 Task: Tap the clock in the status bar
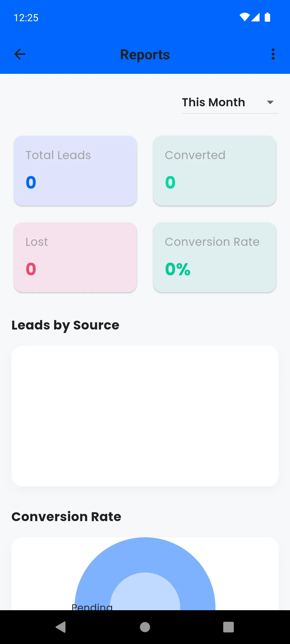[x=26, y=18]
